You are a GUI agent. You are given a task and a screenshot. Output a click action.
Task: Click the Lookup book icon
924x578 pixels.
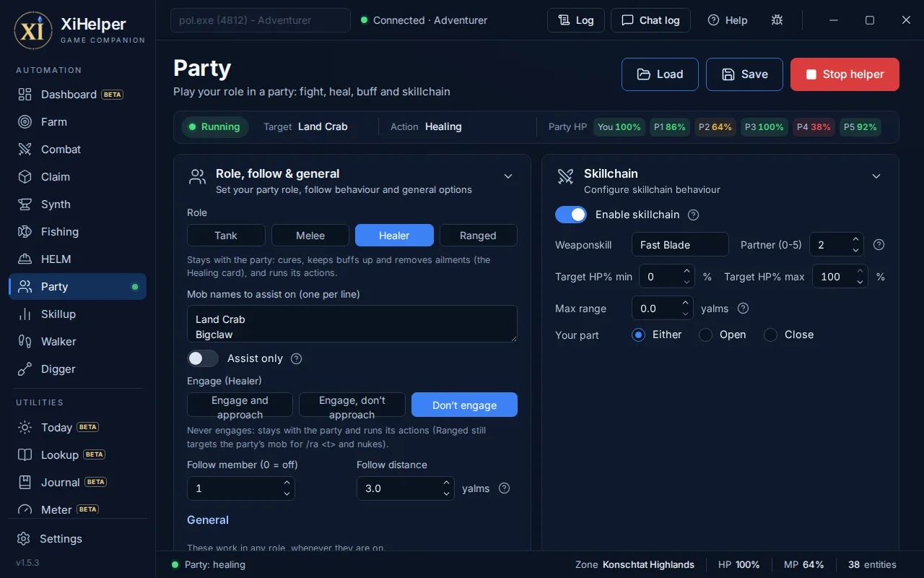pos(25,455)
